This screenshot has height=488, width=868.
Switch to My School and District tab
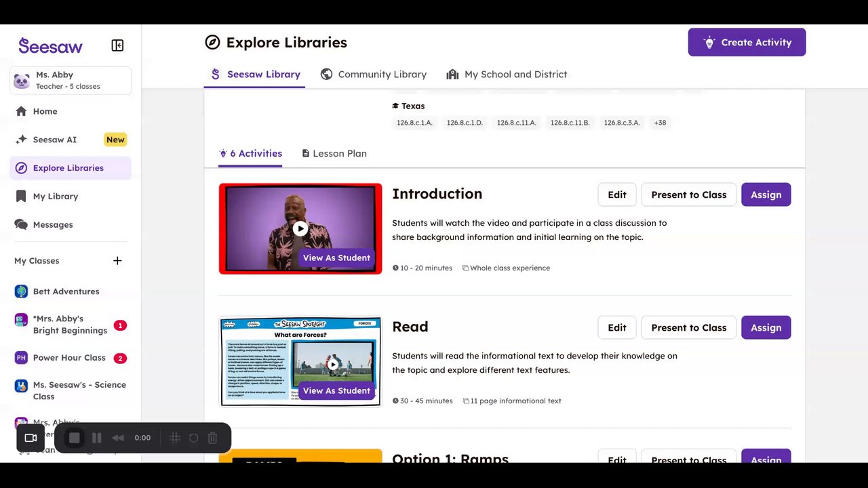(507, 75)
